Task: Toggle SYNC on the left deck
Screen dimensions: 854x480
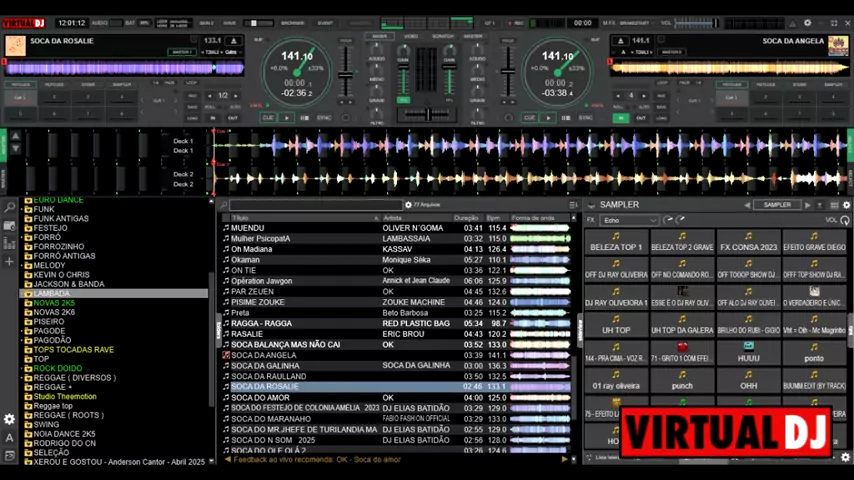Action: pyautogui.click(x=324, y=118)
